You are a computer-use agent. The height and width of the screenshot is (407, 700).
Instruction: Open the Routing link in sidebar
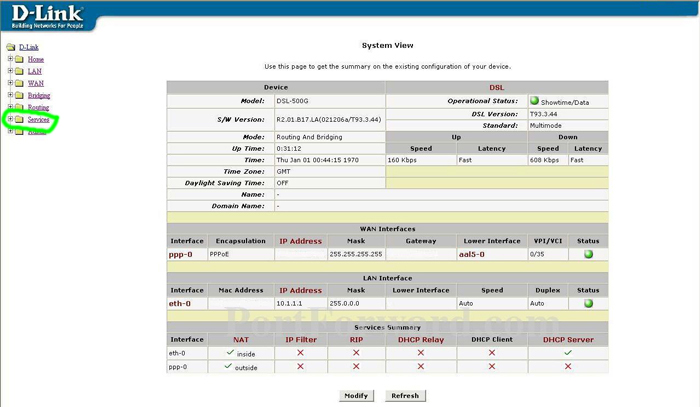(38, 107)
